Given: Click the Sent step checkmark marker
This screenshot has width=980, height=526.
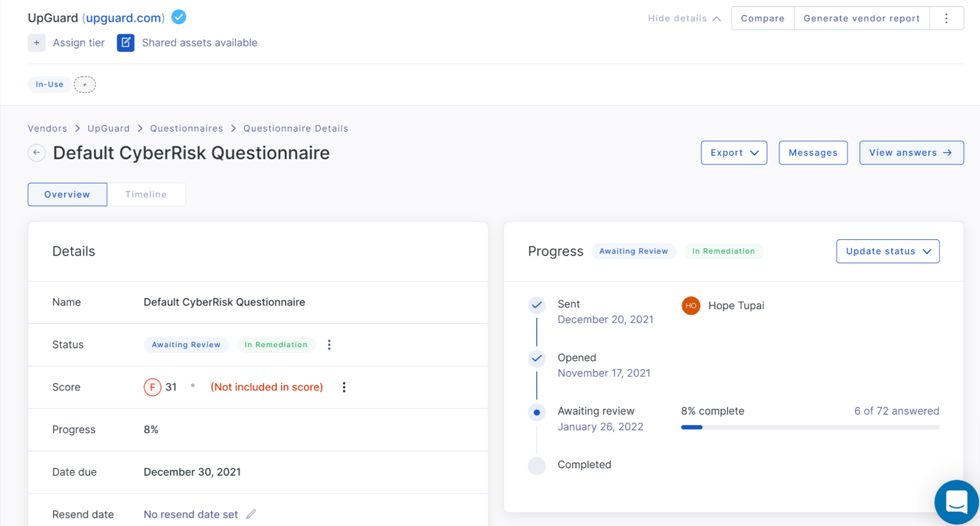Looking at the screenshot, I should tap(537, 305).
